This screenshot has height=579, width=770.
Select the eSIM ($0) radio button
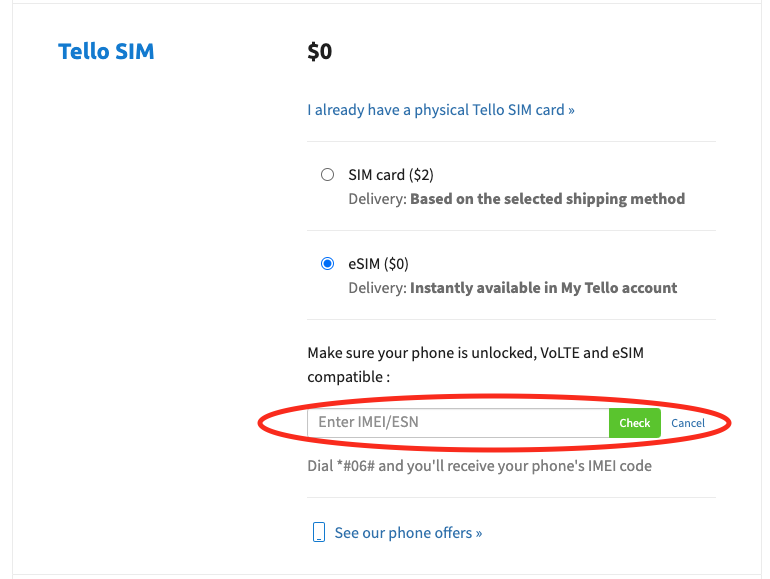tap(328, 264)
